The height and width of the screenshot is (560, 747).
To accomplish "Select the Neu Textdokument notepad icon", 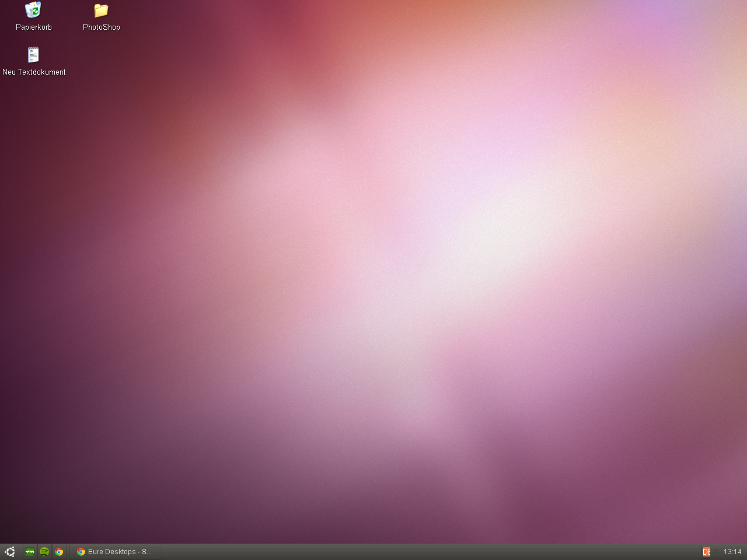I will pos(33,55).
